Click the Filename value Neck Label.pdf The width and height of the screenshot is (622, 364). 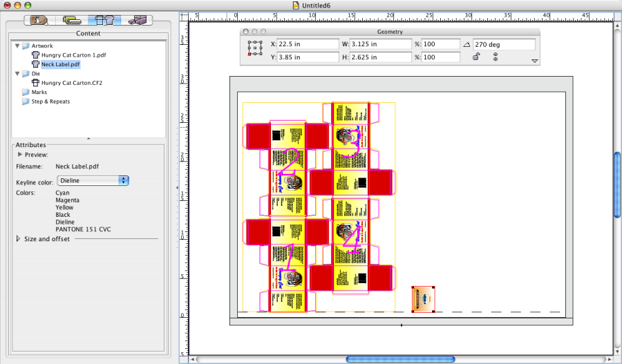[77, 166]
